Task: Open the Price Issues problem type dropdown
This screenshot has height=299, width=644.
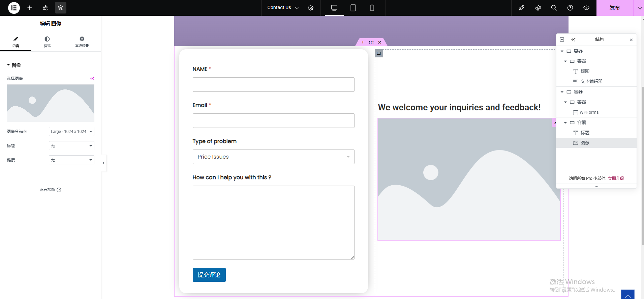Action: pyautogui.click(x=273, y=157)
